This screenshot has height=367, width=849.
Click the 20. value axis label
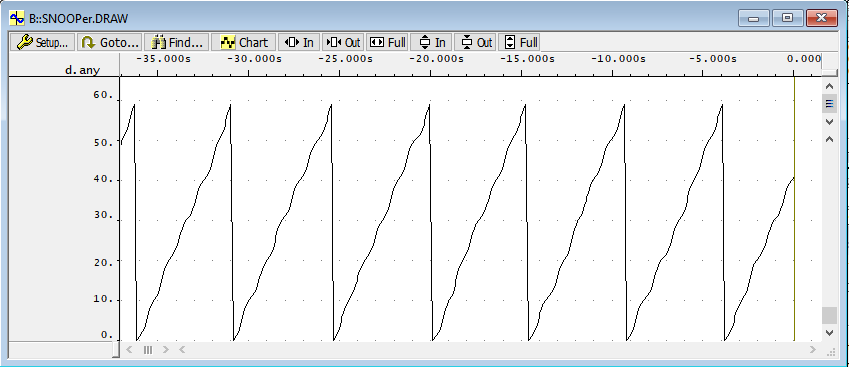coord(103,262)
